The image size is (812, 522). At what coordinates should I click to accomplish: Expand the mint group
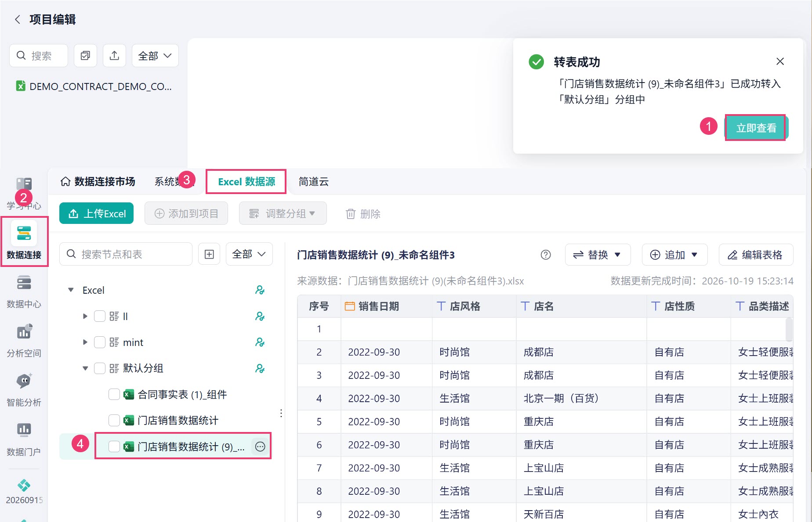pyautogui.click(x=85, y=342)
